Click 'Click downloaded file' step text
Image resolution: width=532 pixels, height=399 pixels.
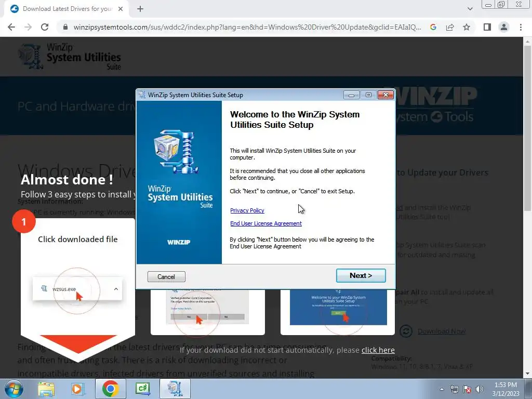[x=78, y=239]
